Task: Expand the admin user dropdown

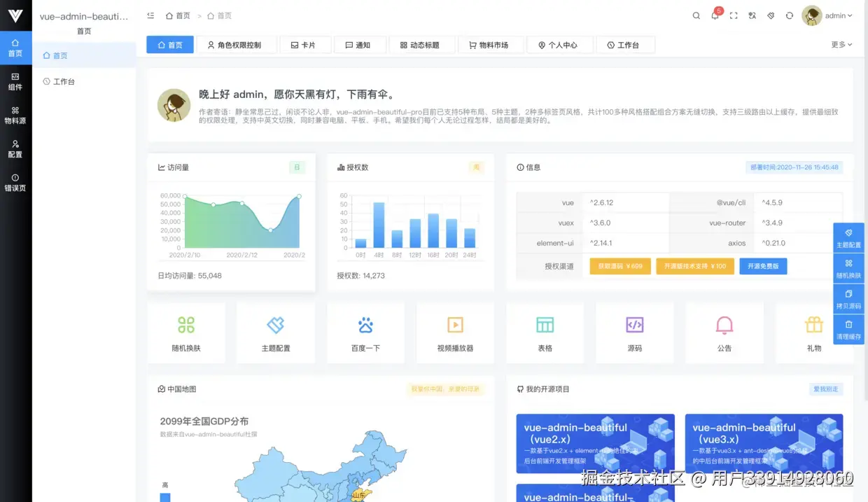Action: point(839,15)
